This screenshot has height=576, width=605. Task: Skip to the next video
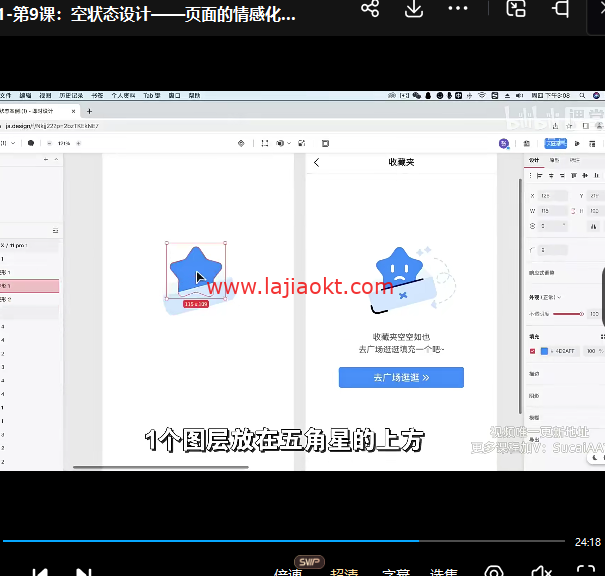click(84, 572)
